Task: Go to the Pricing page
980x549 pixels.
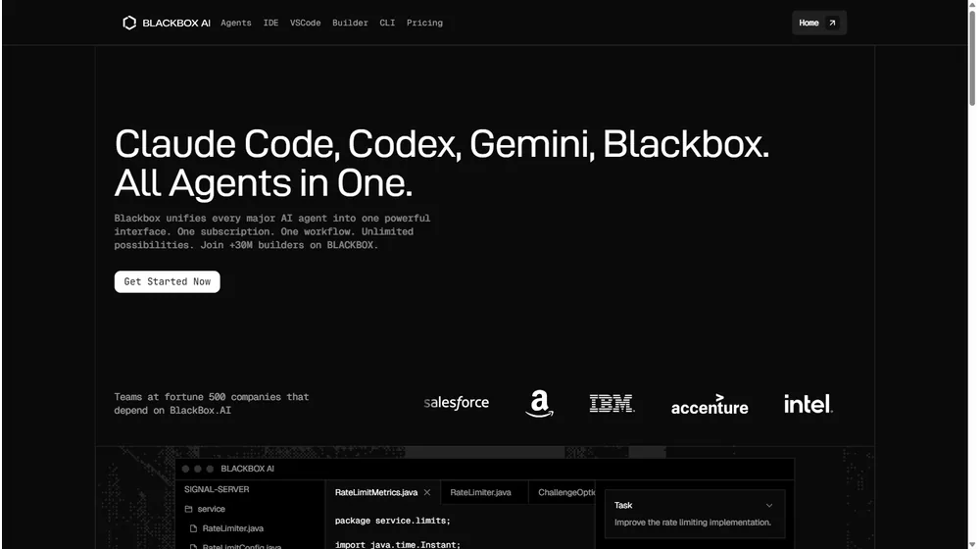Action: click(424, 23)
